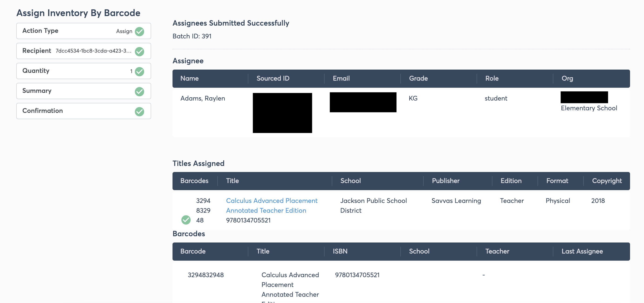Click the Action Type green checkmark icon

(x=139, y=31)
